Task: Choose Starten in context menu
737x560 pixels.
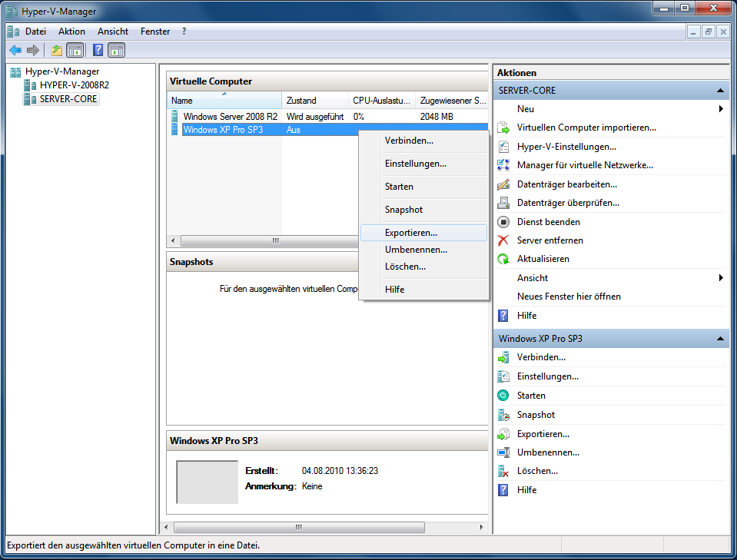Action: (x=423, y=187)
